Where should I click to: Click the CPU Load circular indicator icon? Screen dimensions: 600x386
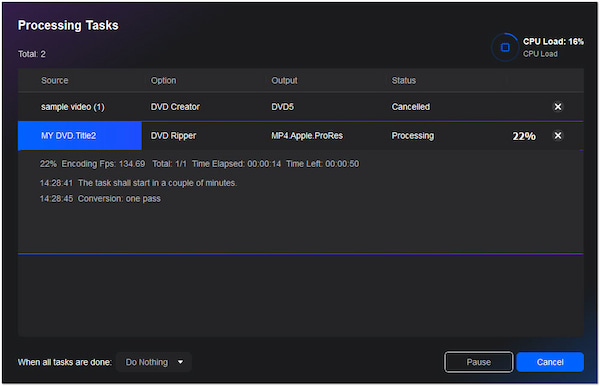pyautogui.click(x=505, y=47)
